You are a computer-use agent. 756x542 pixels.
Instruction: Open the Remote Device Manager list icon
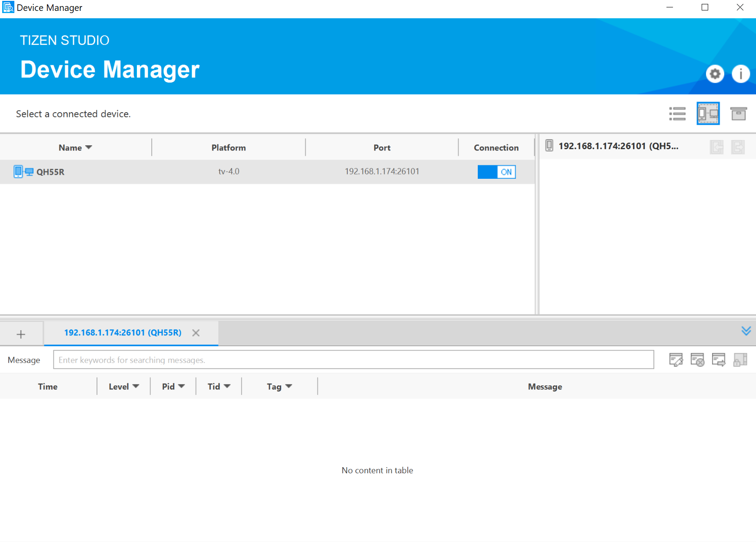pyautogui.click(x=677, y=114)
